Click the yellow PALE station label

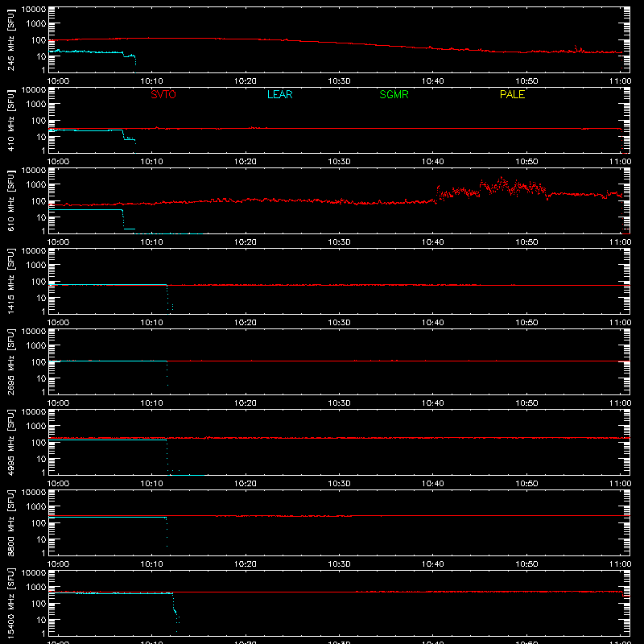click(x=512, y=94)
